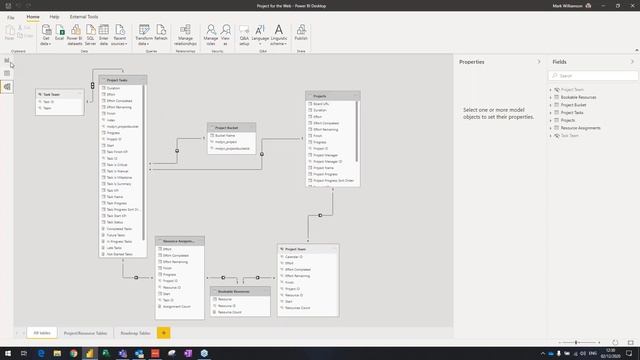Expand Resource Assignments in Fields list
The height and width of the screenshot is (360, 640).
tap(551, 128)
